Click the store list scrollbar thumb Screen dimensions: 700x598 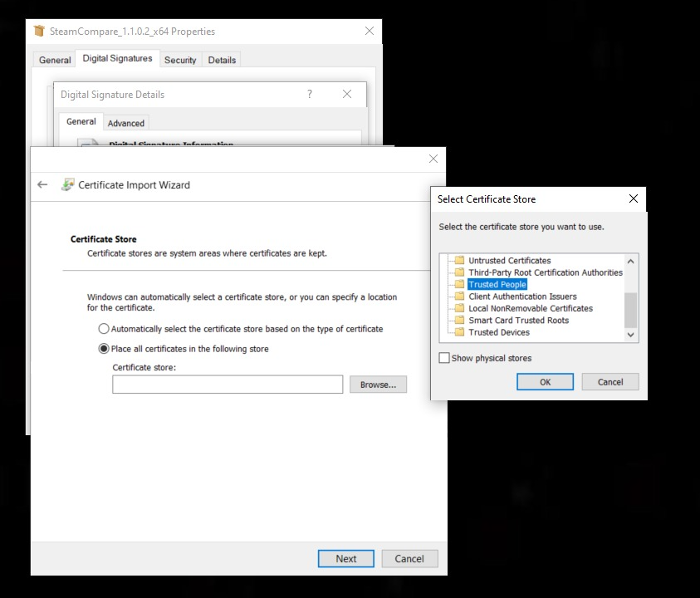tap(630, 311)
